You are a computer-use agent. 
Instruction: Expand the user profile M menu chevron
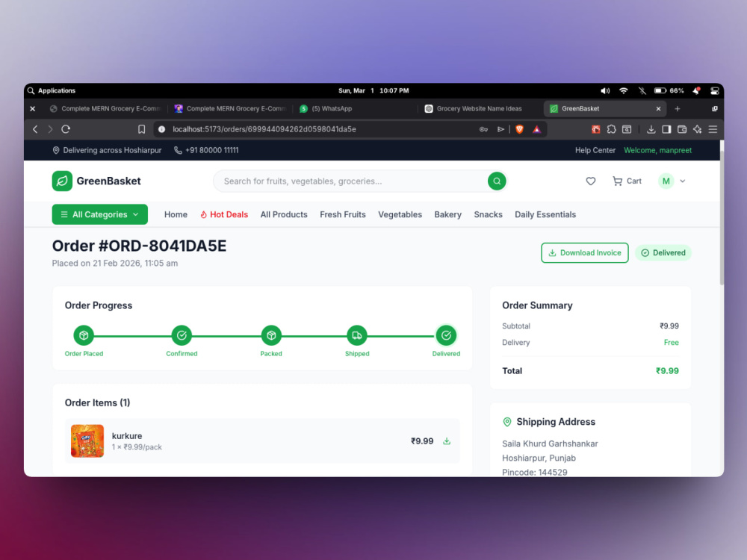click(x=683, y=181)
